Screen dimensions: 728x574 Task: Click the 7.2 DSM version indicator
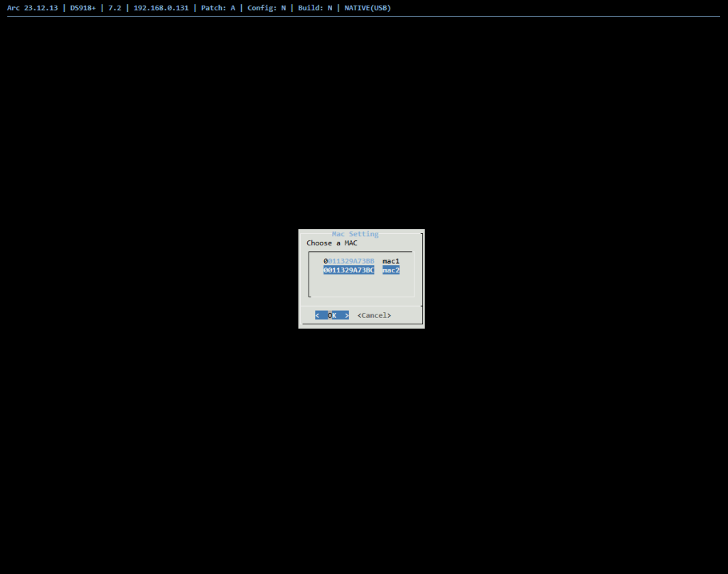(114, 8)
